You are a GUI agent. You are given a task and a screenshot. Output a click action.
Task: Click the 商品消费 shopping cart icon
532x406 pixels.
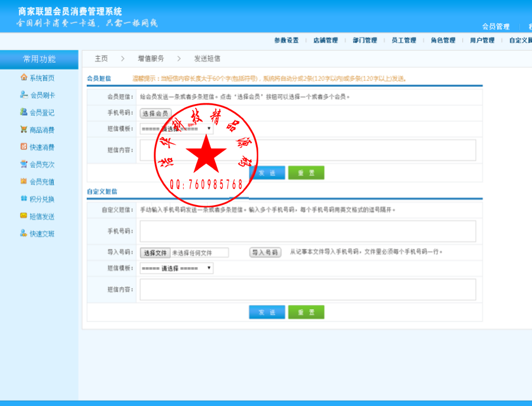(x=24, y=129)
